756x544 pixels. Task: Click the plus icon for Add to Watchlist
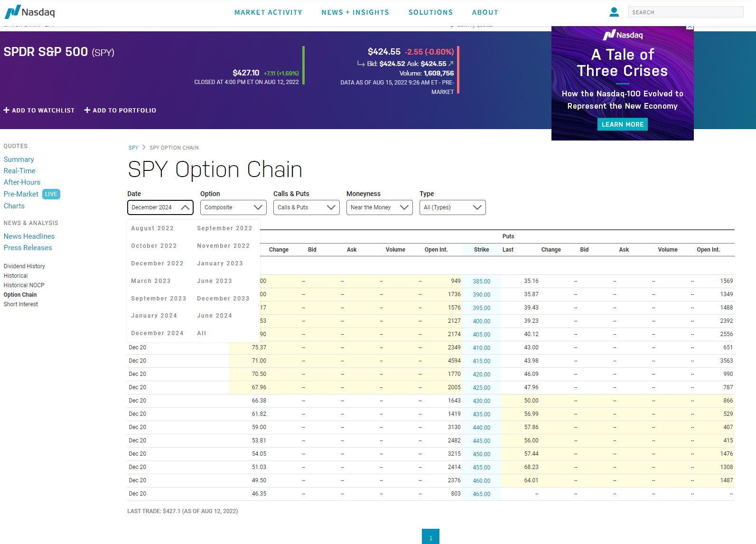pyautogui.click(x=7, y=110)
